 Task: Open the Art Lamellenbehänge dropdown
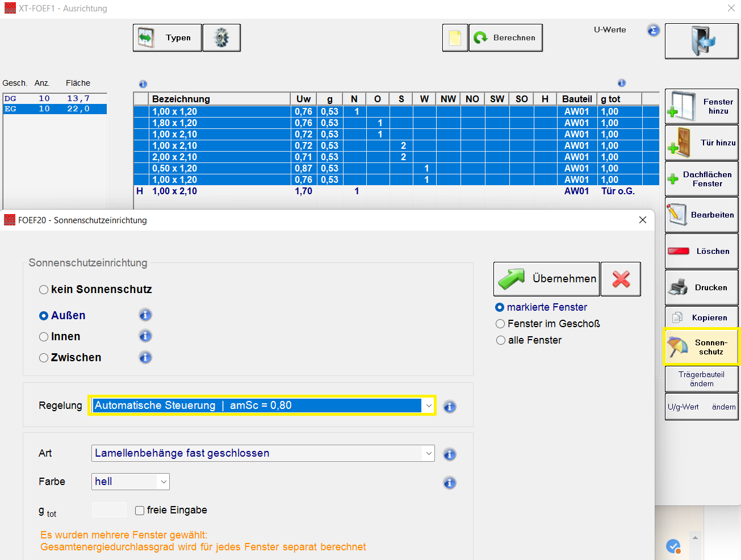click(263, 453)
